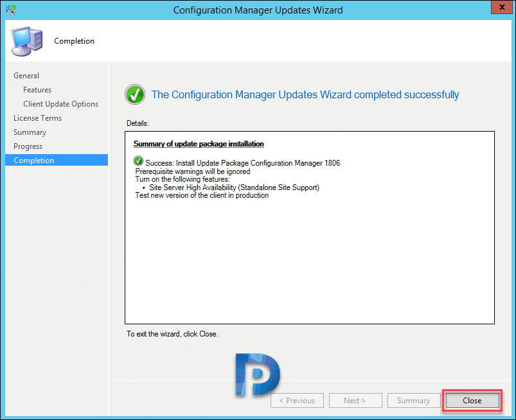Select the Features step in the sidebar

click(x=37, y=90)
